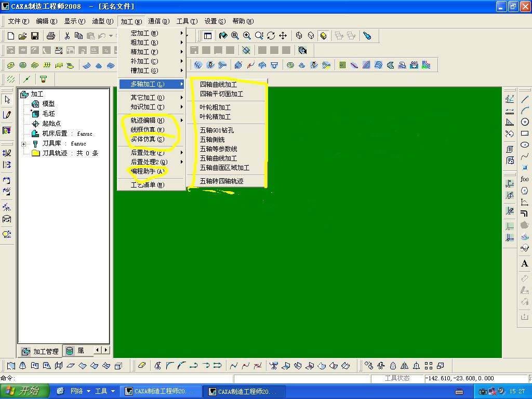
Task: Click the Save floppy disk icon
Action: 35,36
